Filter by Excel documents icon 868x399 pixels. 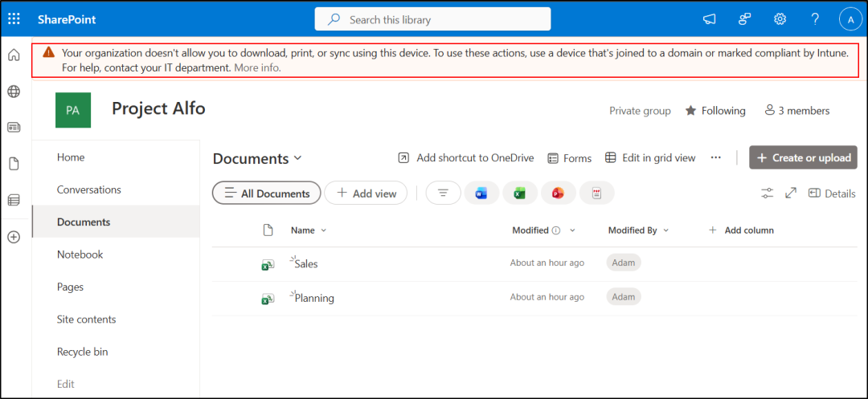click(520, 193)
